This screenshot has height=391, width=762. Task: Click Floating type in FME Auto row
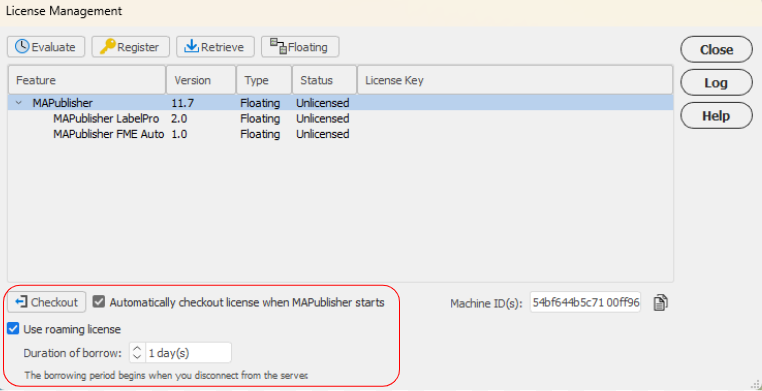260,134
